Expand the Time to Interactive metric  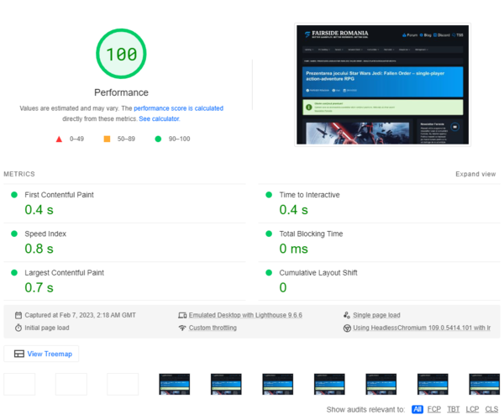(379, 204)
